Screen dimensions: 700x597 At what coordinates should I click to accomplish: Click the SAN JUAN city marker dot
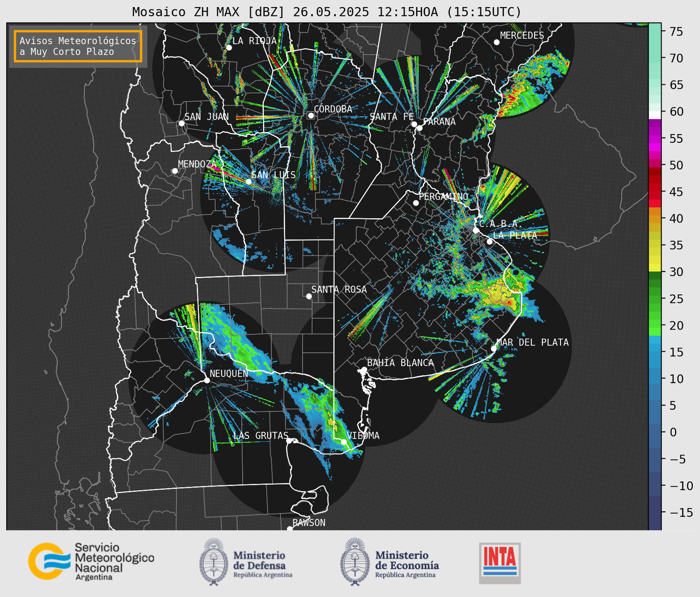click(x=181, y=123)
